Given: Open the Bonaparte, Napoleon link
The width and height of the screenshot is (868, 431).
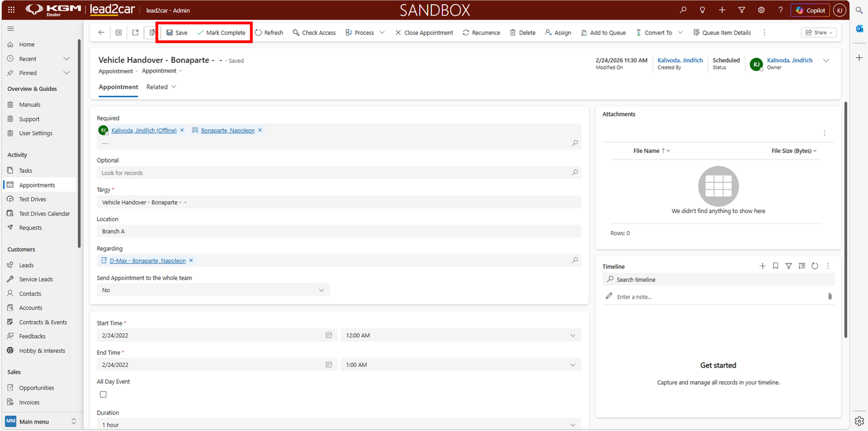Looking at the screenshot, I should (228, 131).
